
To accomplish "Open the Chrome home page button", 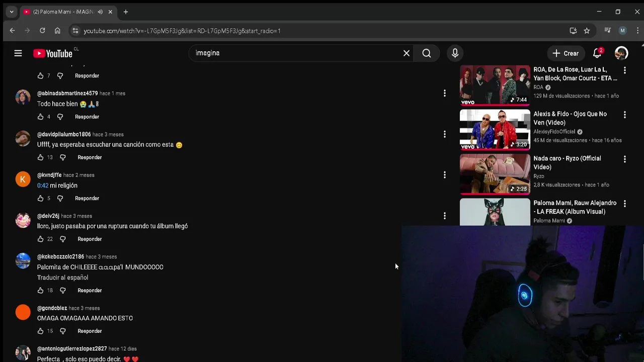I will coord(57,31).
